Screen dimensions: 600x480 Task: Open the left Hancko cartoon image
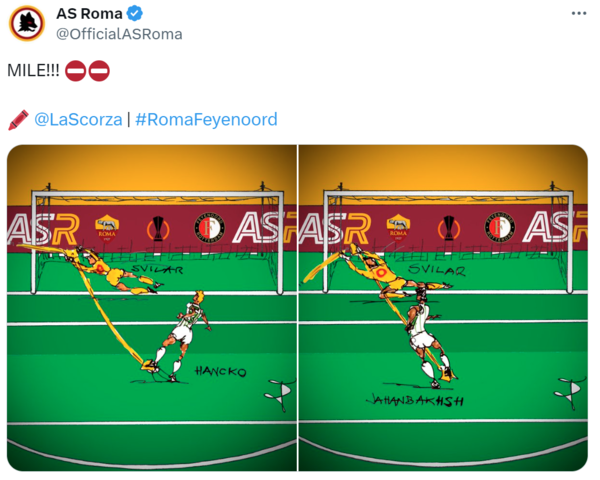[152, 308]
